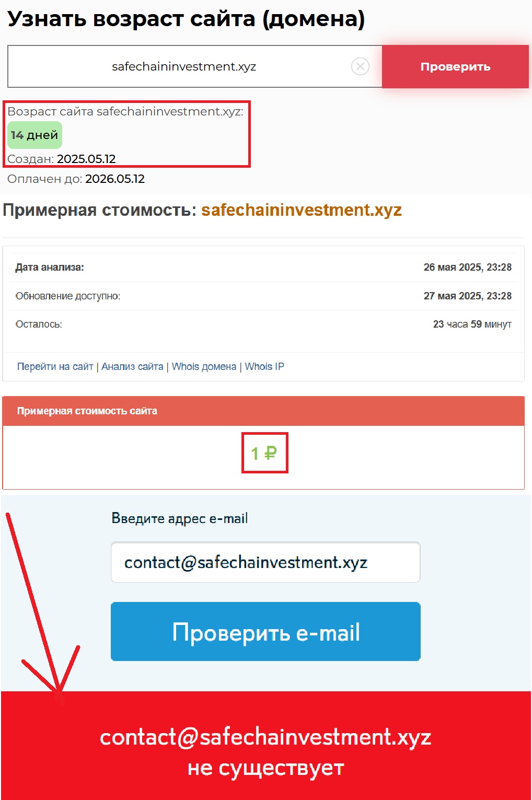Click the red Проверить button
532x800 pixels.
tap(455, 66)
